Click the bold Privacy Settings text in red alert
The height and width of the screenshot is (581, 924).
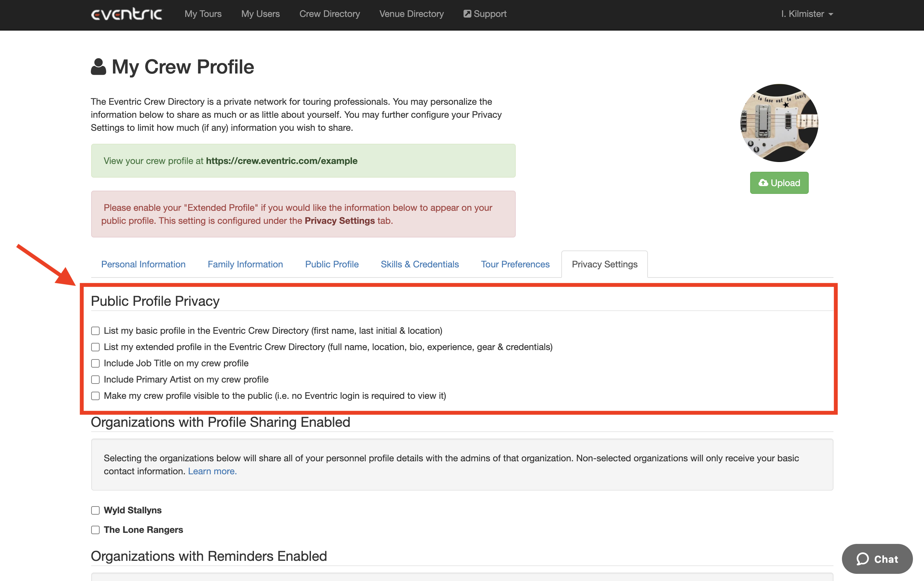[x=340, y=221]
